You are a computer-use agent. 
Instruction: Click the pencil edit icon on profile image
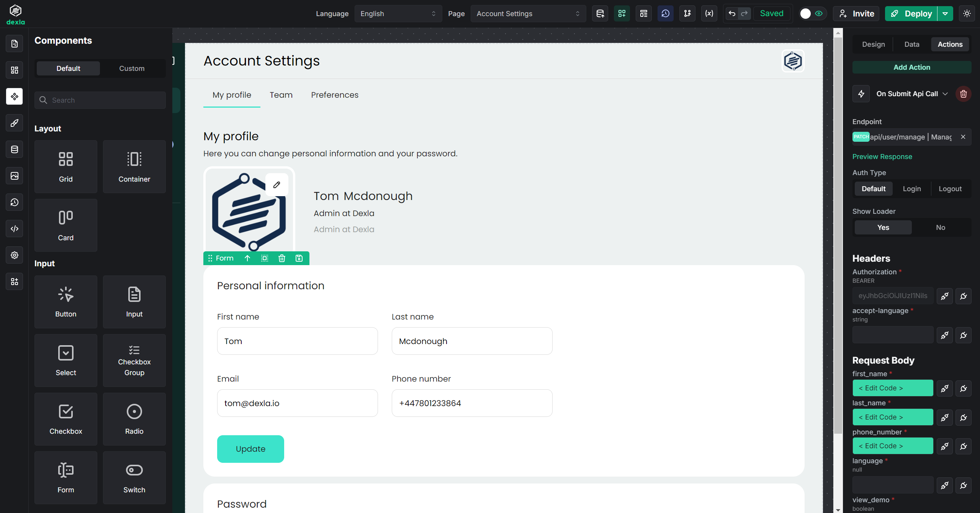(276, 185)
